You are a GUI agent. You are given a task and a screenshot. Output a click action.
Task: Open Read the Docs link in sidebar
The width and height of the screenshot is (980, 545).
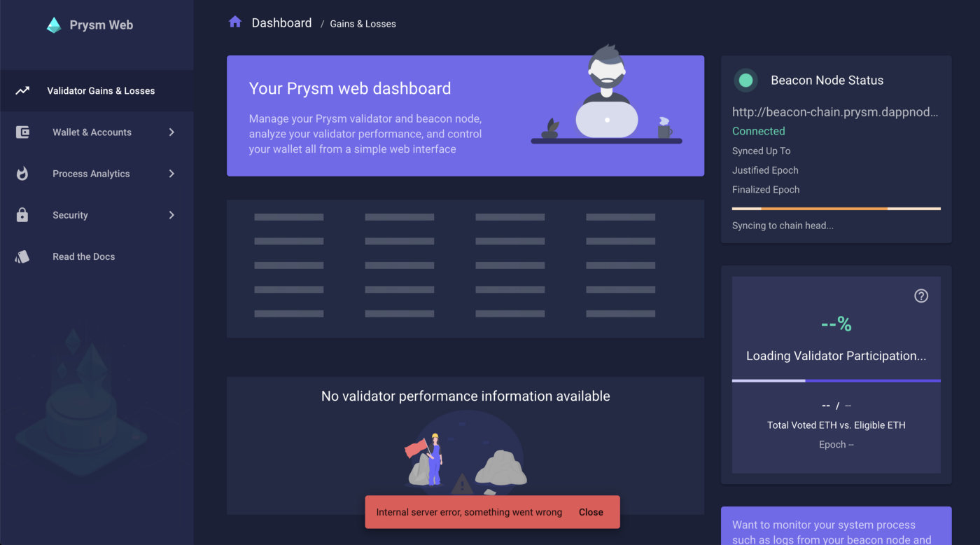coord(97,256)
